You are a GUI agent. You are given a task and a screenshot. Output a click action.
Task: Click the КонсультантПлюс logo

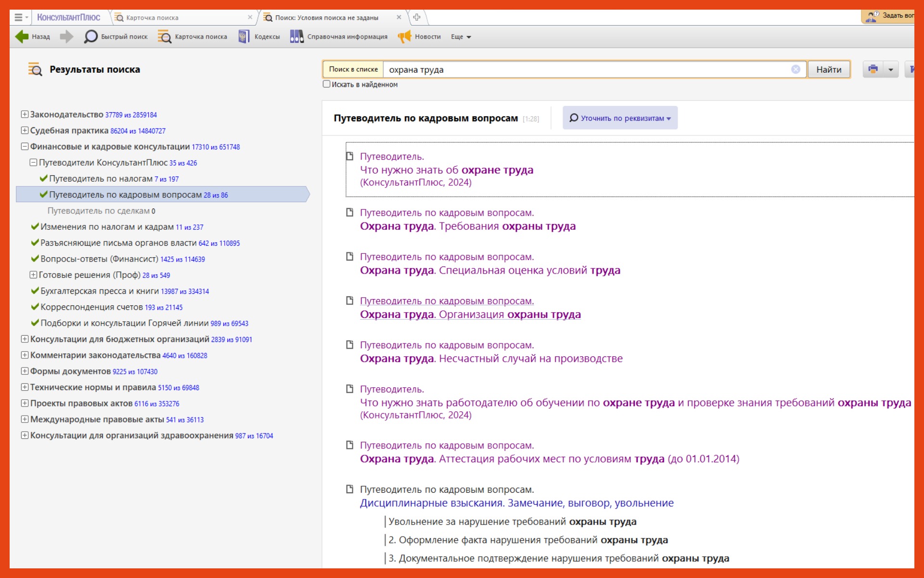click(68, 17)
